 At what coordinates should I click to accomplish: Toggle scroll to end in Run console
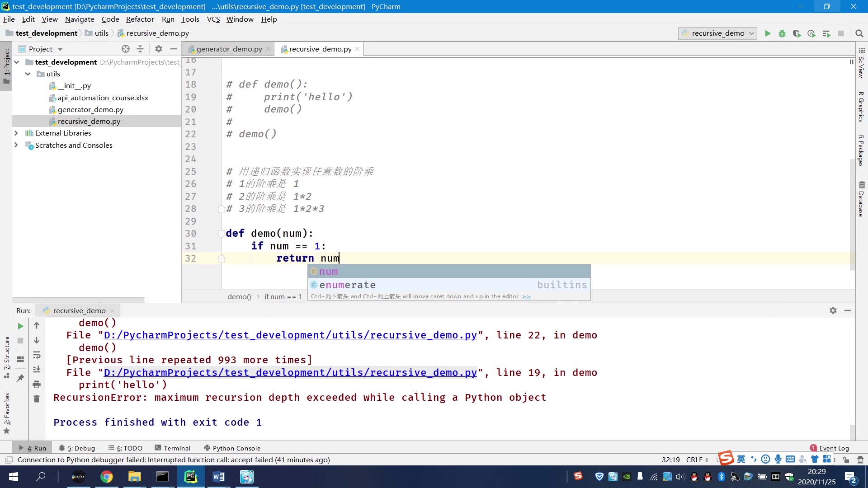(x=37, y=370)
